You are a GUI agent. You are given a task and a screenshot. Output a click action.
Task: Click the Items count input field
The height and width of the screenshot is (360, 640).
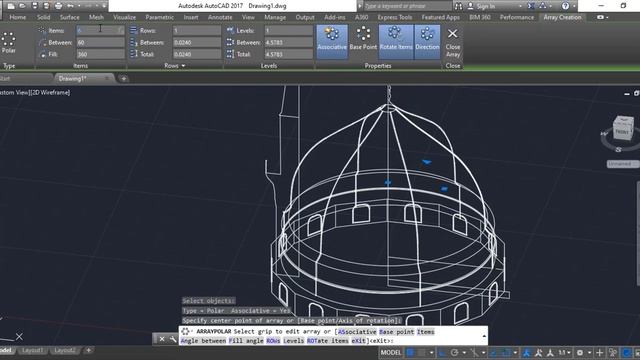[x=100, y=31]
